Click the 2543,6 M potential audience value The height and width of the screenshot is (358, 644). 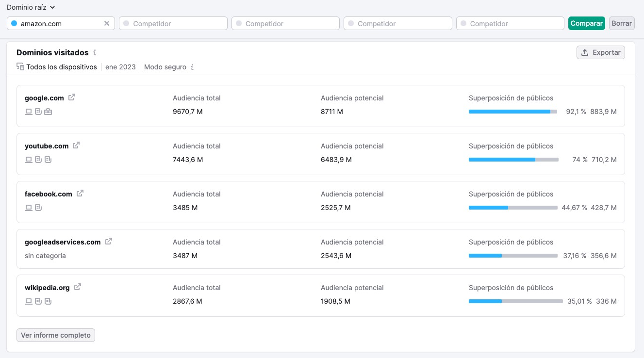[x=336, y=256]
